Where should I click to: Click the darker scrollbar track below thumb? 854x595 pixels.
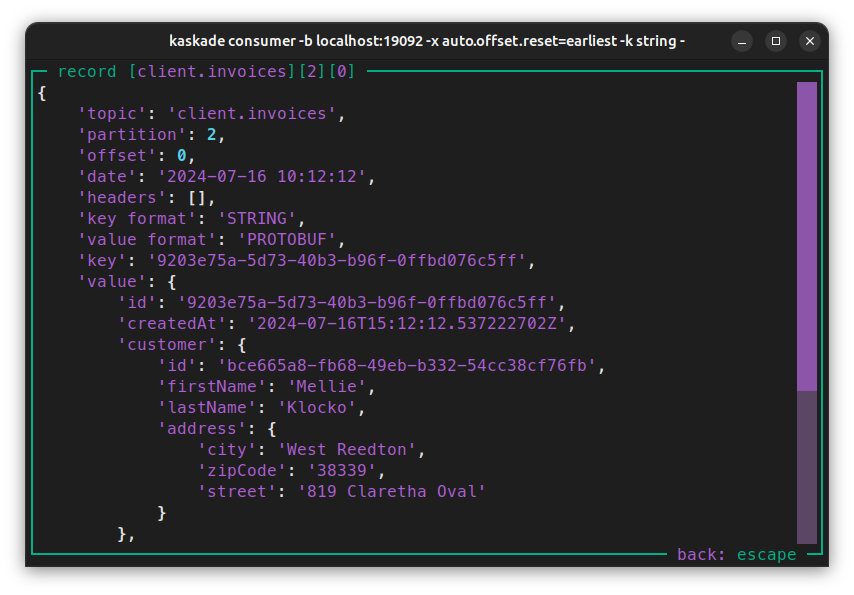pyautogui.click(x=806, y=466)
